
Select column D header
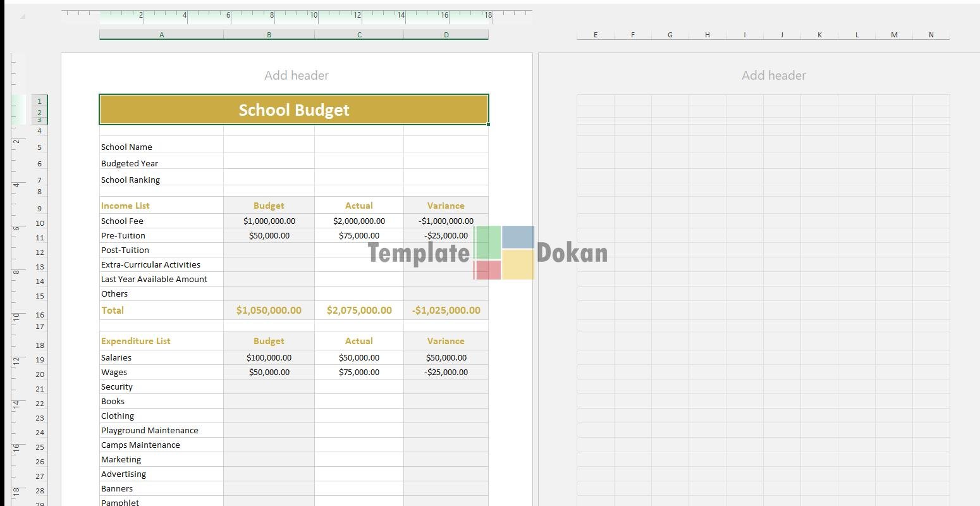(446, 35)
